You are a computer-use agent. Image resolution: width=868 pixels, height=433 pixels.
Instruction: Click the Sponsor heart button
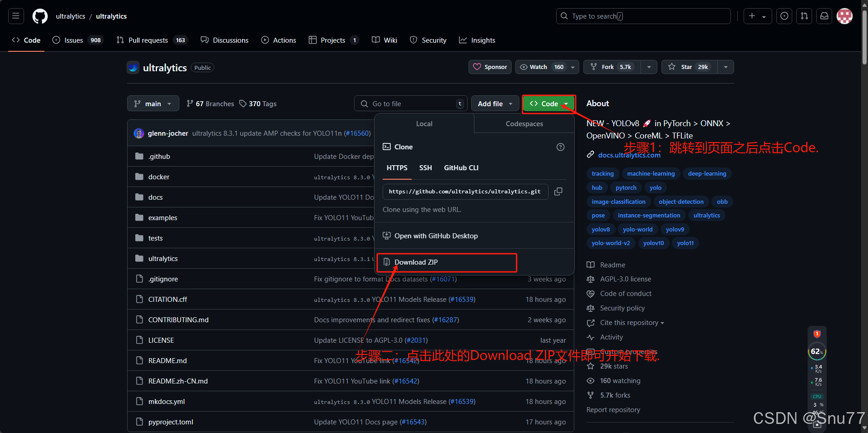tap(490, 67)
